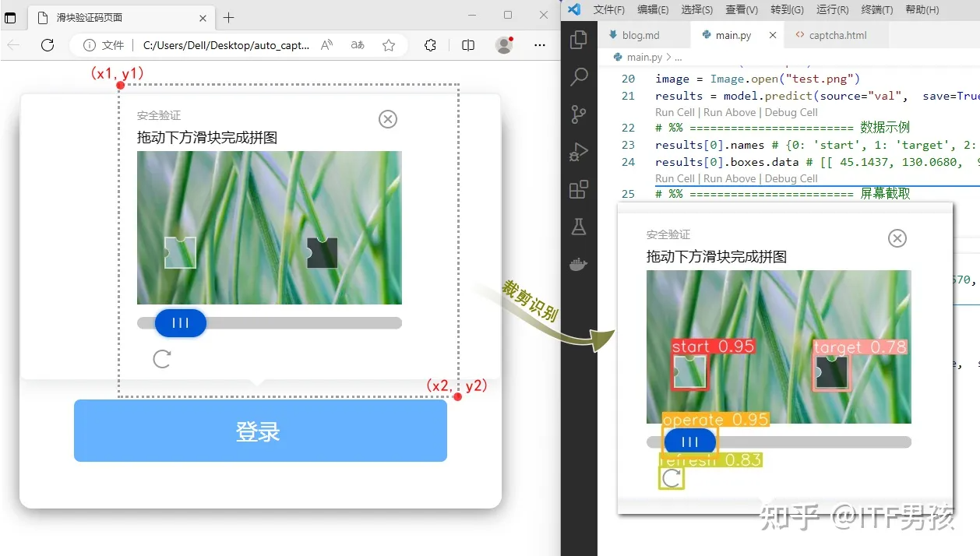Image resolution: width=980 pixels, height=556 pixels.
Task: Close the main.py editor tab
Action: click(x=773, y=35)
